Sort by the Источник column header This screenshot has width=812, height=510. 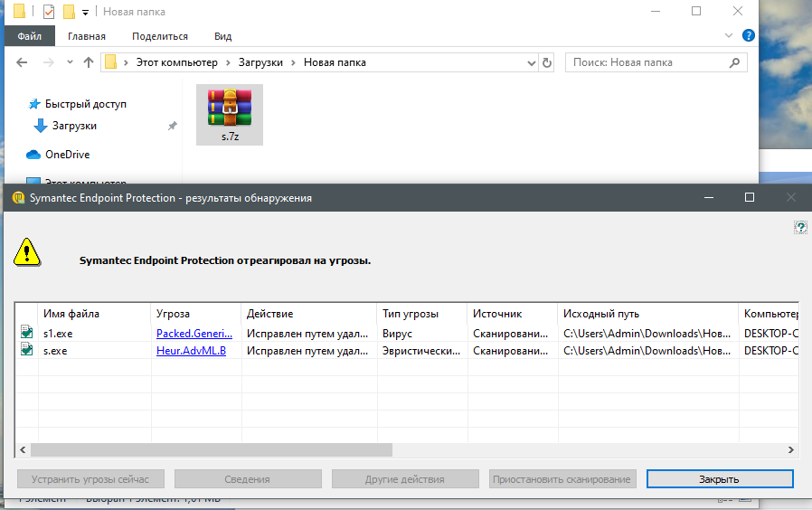[x=513, y=314]
